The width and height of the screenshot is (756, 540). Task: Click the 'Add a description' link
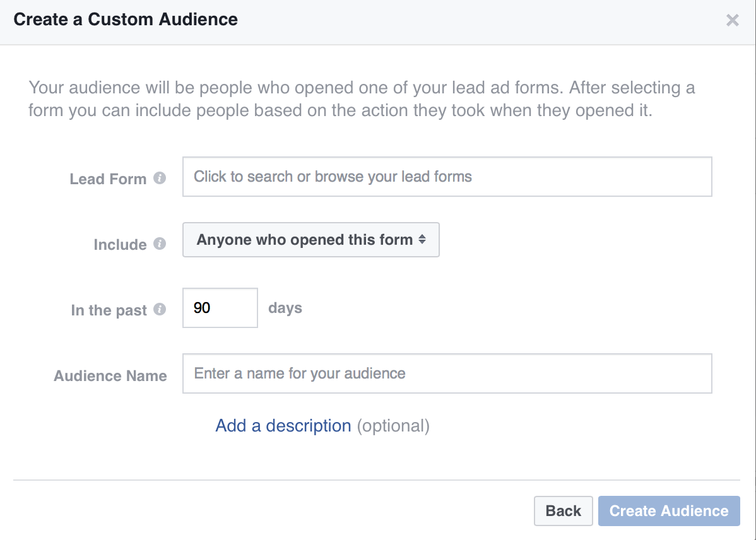[283, 426]
